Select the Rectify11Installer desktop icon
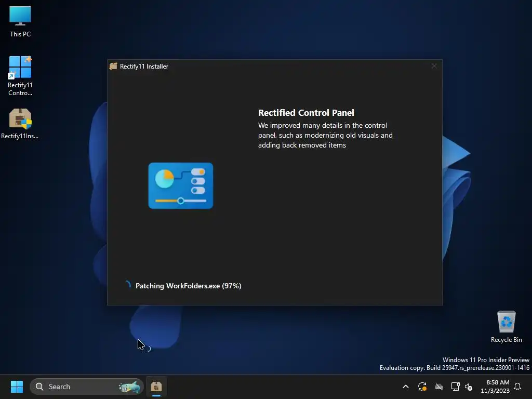Image resolution: width=532 pixels, height=399 pixels. pyautogui.click(x=20, y=124)
